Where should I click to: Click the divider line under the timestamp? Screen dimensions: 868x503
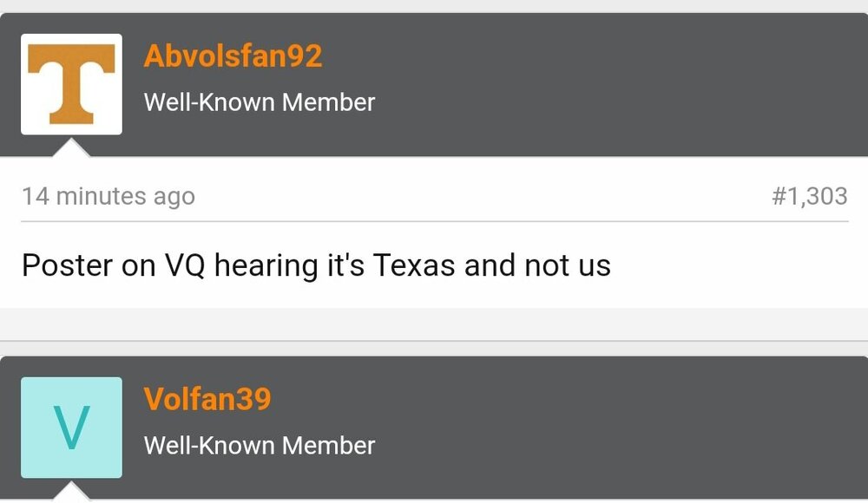tap(434, 221)
